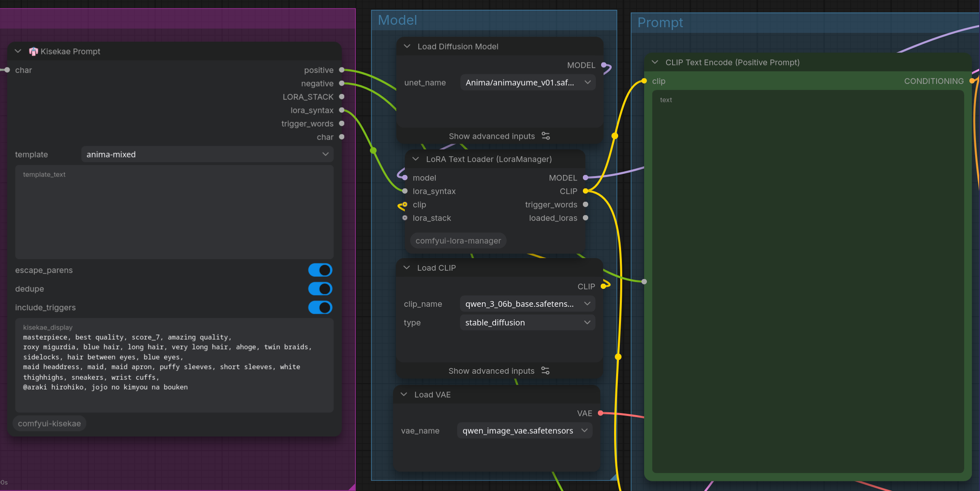Click Kisekae Prompt's trigger_words output socket

[x=342, y=123]
